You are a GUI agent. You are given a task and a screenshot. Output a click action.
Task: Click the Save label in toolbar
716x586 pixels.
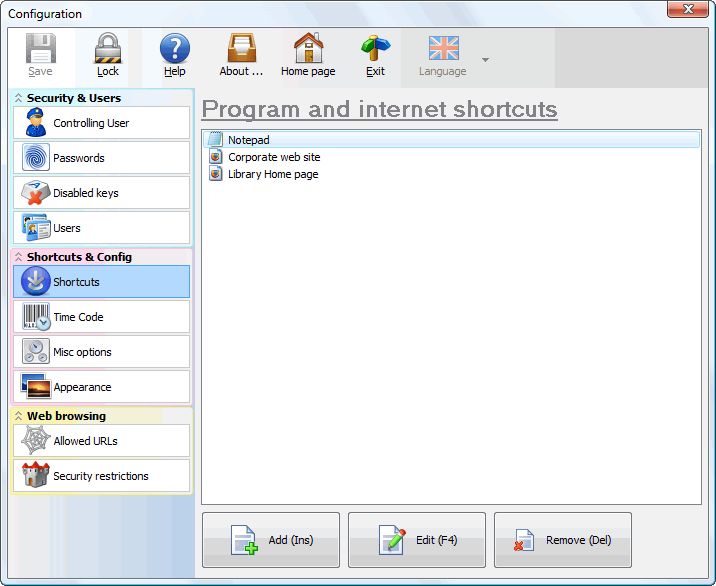click(x=40, y=71)
